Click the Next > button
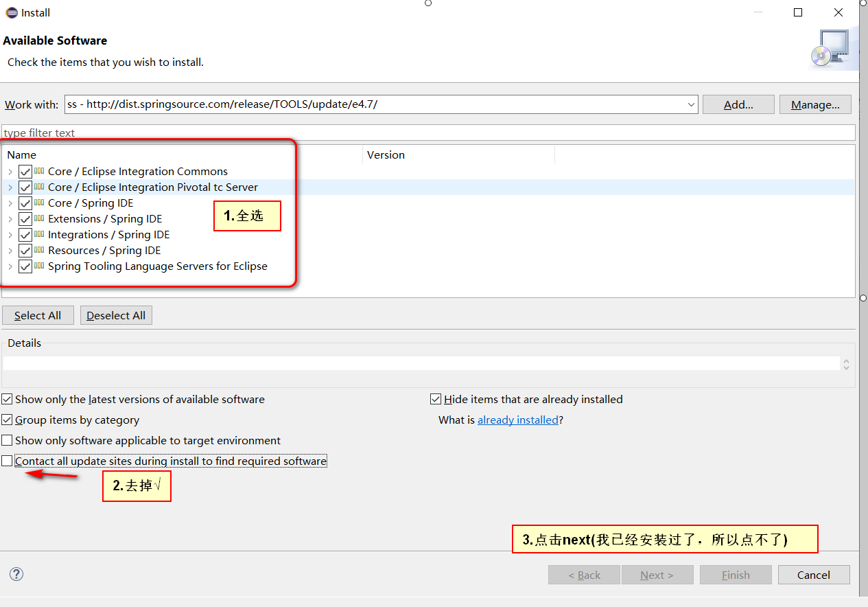 click(x=657, y=575)
